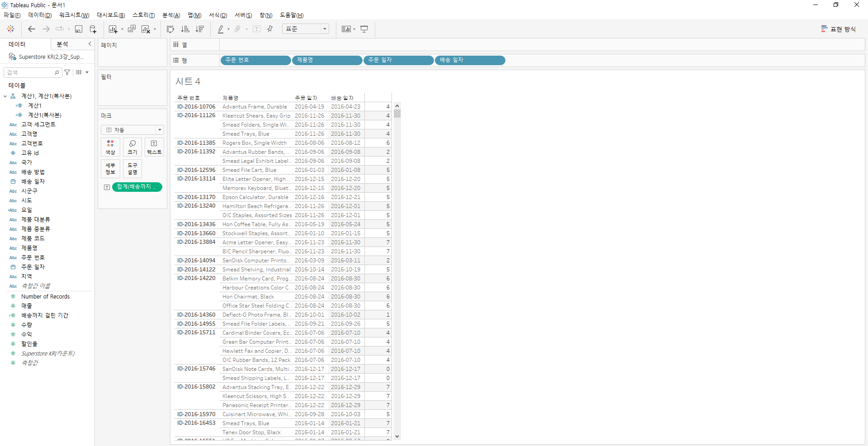Click the redo forward arrow
The width and height of the screenshot is (868, 446).
pyautogui.click(x=46, y=29)
